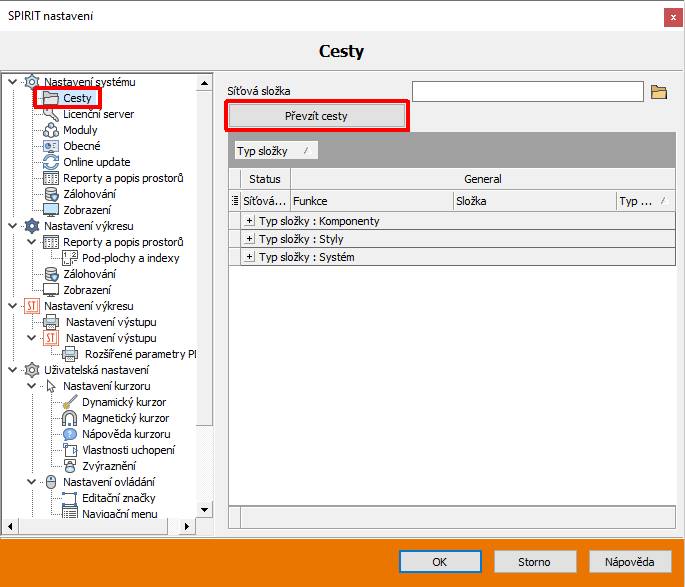
Task: Open Nastavení výstupu with the printer icon
Action: [111, 322]
